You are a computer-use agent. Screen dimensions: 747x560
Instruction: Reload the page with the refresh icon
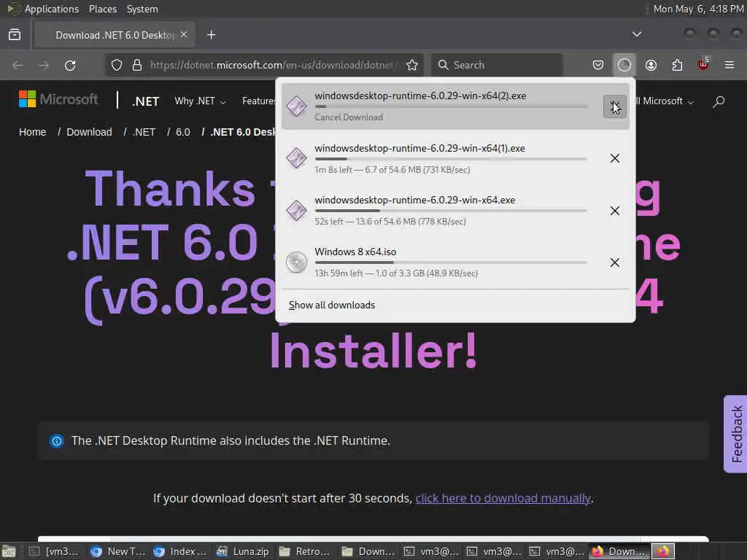point(70,65)
